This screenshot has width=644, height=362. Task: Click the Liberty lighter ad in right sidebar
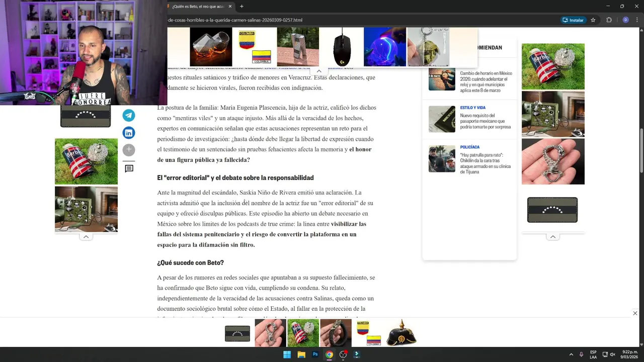(553, 66)
